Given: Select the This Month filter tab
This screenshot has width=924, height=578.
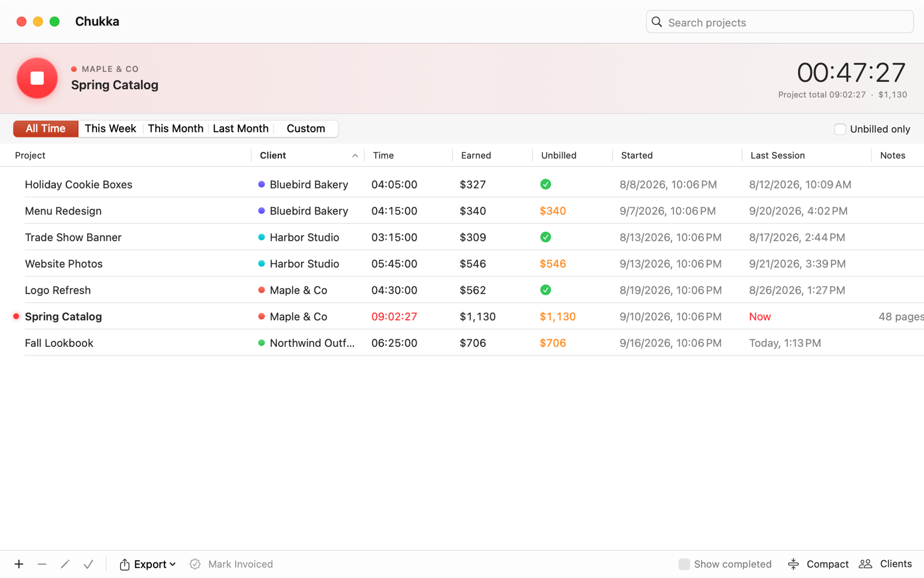Looking at the screenshot, I should (x=176, y=128).
